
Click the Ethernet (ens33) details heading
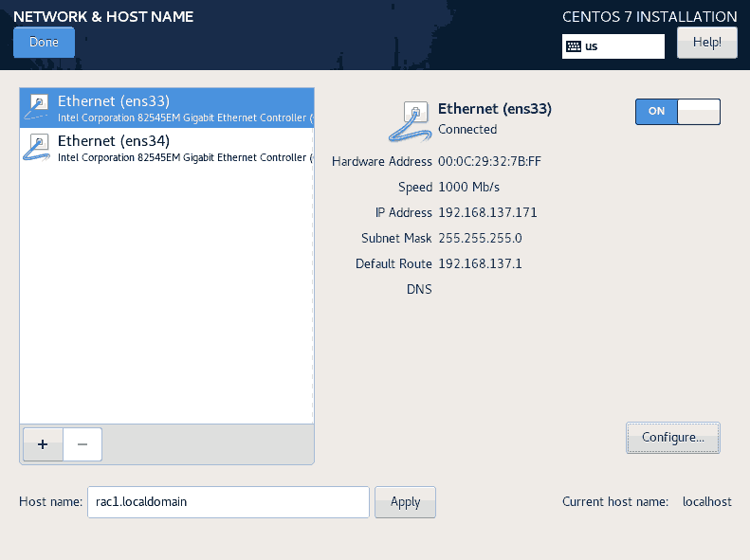[x=495, y=109]
